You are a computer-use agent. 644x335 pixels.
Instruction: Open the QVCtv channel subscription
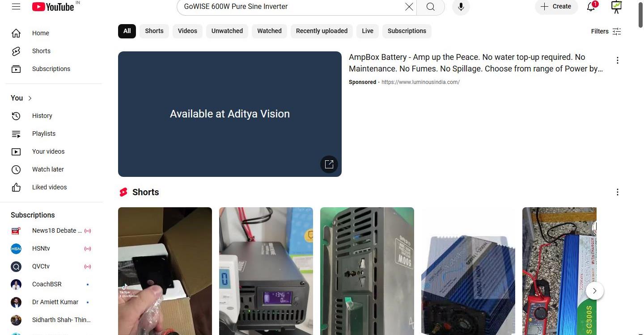(54, 266)
